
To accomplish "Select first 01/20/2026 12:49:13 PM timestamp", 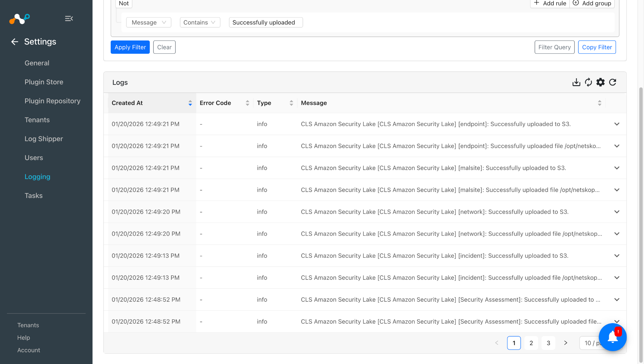I will [146, 256].
